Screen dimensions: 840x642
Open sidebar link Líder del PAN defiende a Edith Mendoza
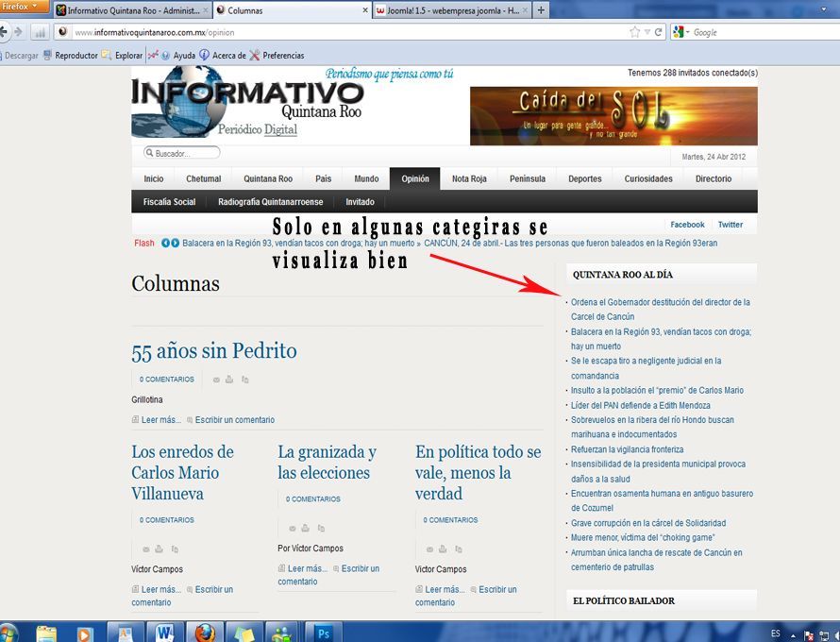point(640,405)
